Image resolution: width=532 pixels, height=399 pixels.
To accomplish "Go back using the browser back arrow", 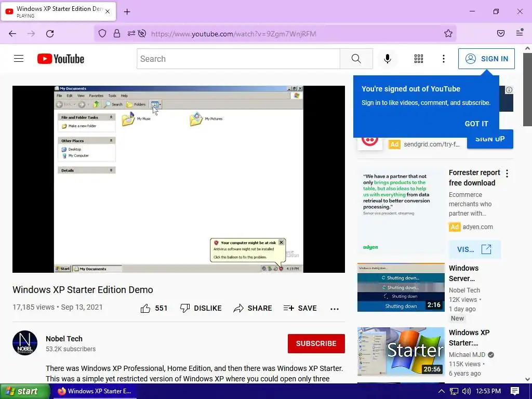I will tap(12, 33).
